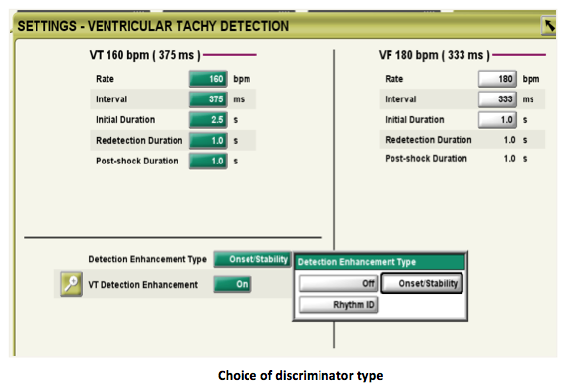
Task: Click the VT Detection Enhancement label
Action: 143,285
